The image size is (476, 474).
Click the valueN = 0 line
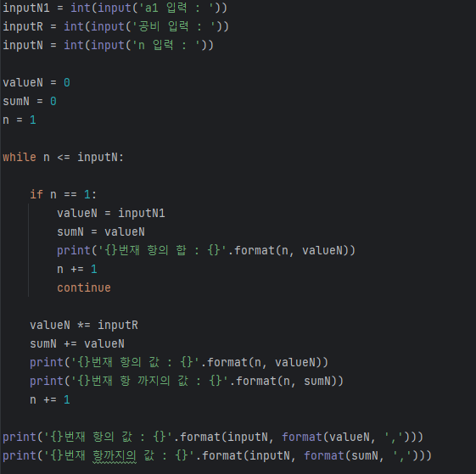tap(36, 82)
